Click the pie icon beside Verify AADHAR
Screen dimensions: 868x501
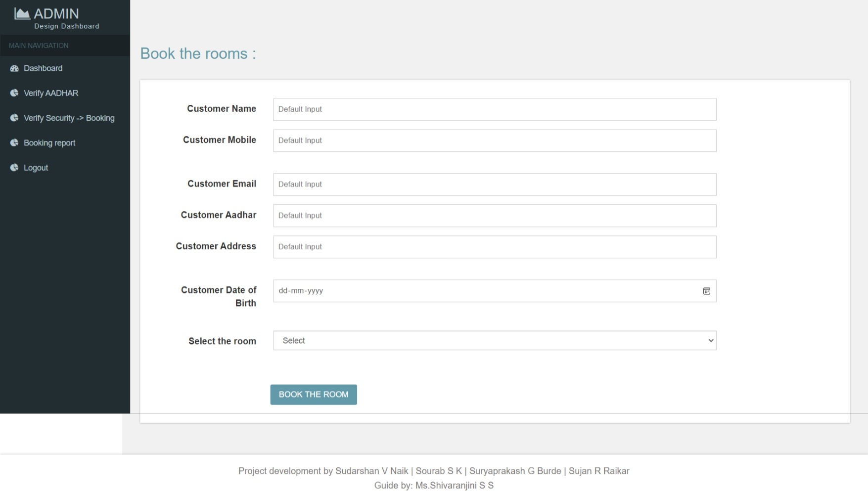[14, 93]
